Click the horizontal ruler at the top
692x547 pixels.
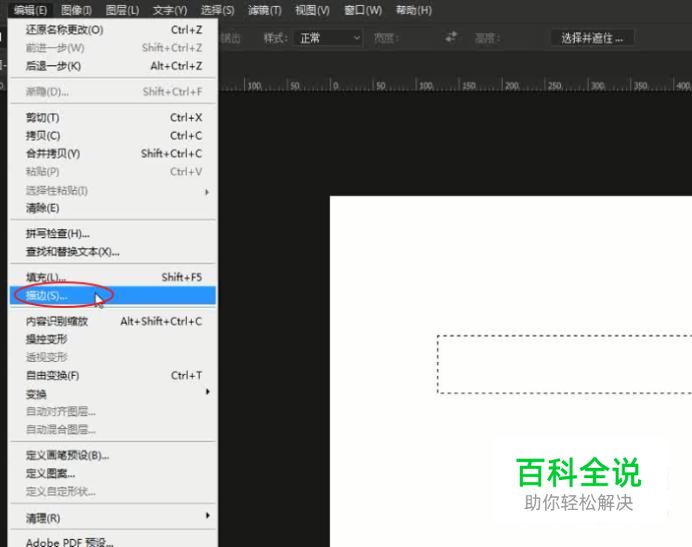click(455, 84)
